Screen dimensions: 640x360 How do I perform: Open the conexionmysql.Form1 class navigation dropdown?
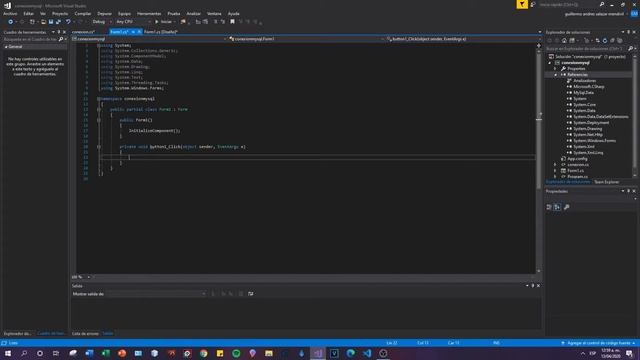tap(306, 39)
